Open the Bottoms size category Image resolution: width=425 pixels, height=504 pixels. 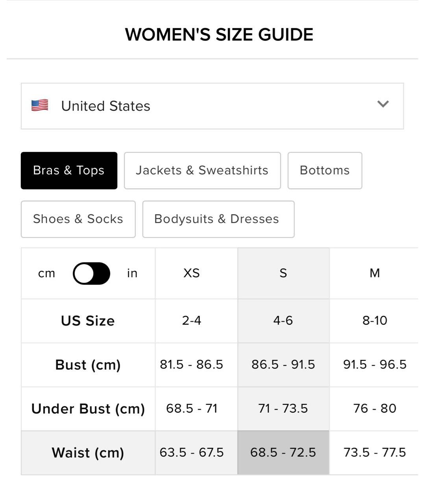tap(325, 170)
